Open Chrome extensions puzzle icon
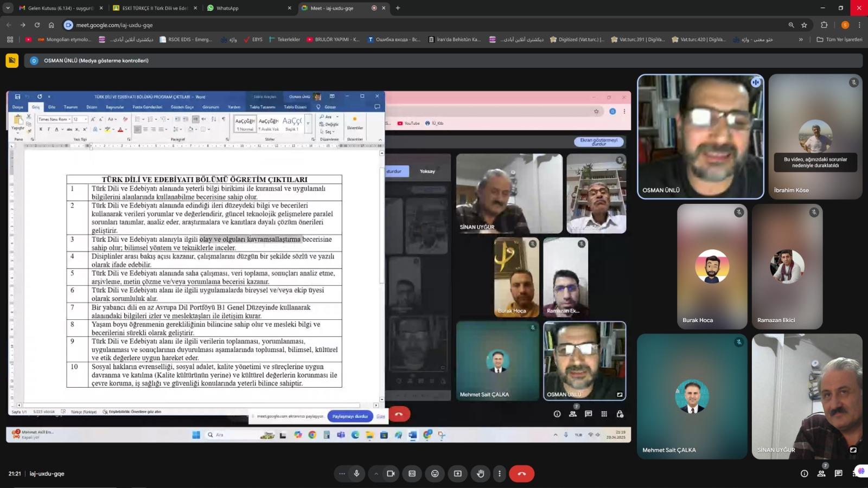Viewport: 868px width, 488px height. click(x=824, y=25)
